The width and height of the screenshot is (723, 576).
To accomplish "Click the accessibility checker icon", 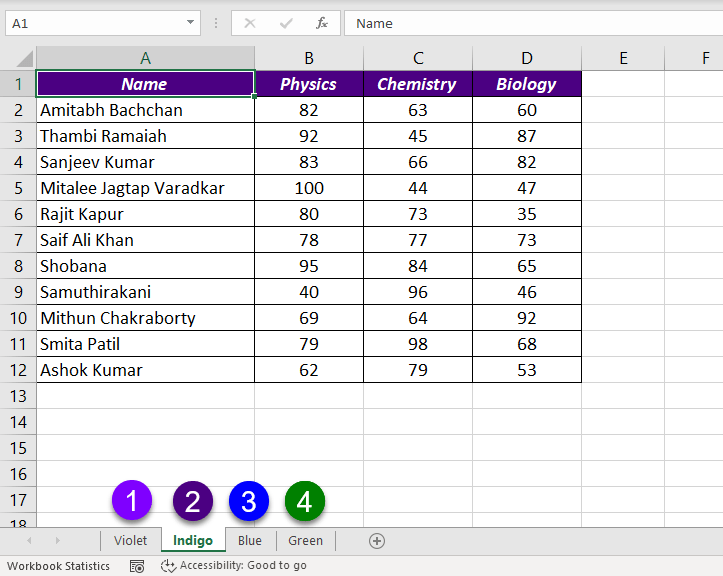I will pyautogui.click(x=168, y=566).
